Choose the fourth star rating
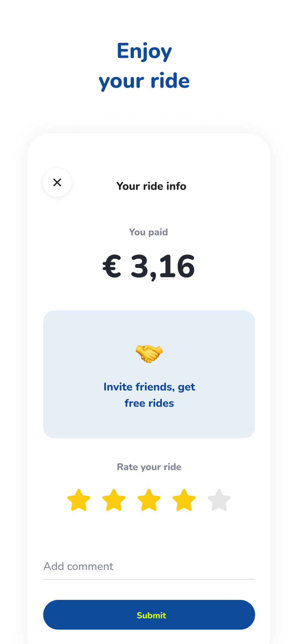This screenshot has height=644, width=298. click(x=184, y=500)
